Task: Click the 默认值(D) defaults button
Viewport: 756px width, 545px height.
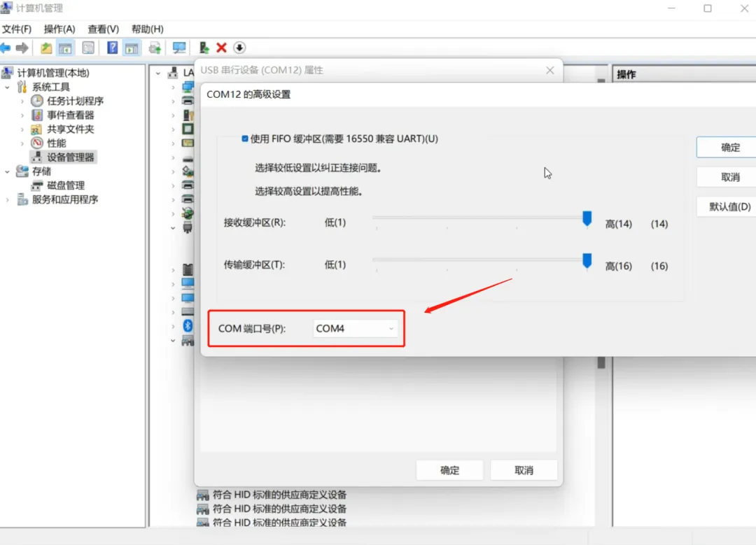Action: tap(727, 206)
